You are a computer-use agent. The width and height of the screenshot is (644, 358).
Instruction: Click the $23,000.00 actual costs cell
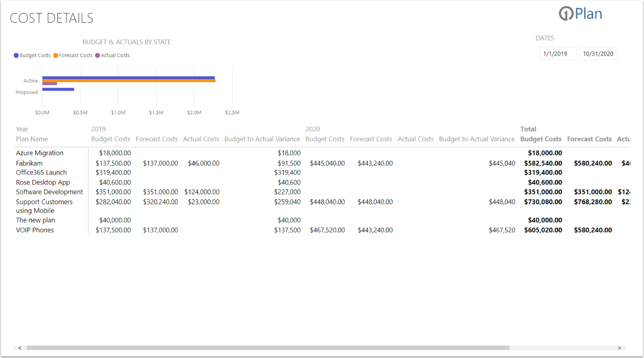tap(204, 202)
